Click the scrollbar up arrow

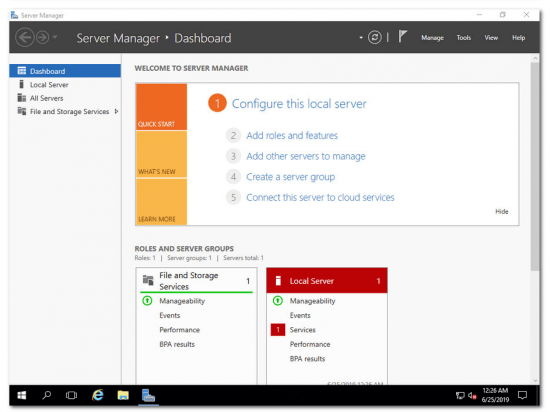tap(535, 58)
